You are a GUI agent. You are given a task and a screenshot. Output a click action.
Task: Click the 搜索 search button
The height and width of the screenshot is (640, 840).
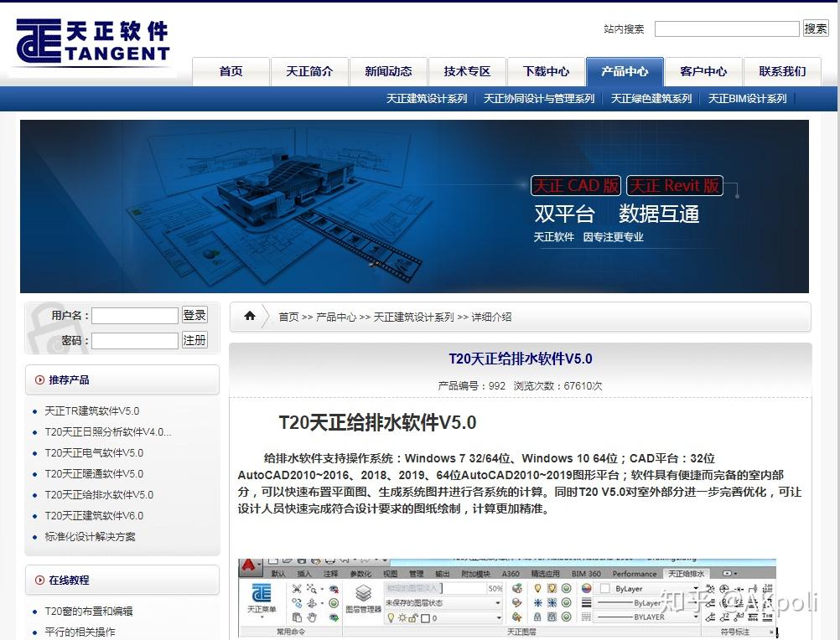[x=816, y=28]
